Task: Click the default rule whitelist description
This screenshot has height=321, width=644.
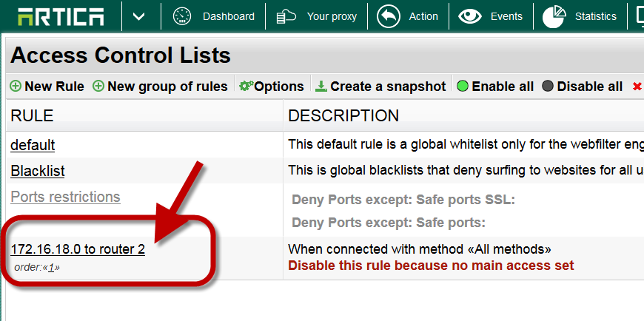Action: pos(466,144)
